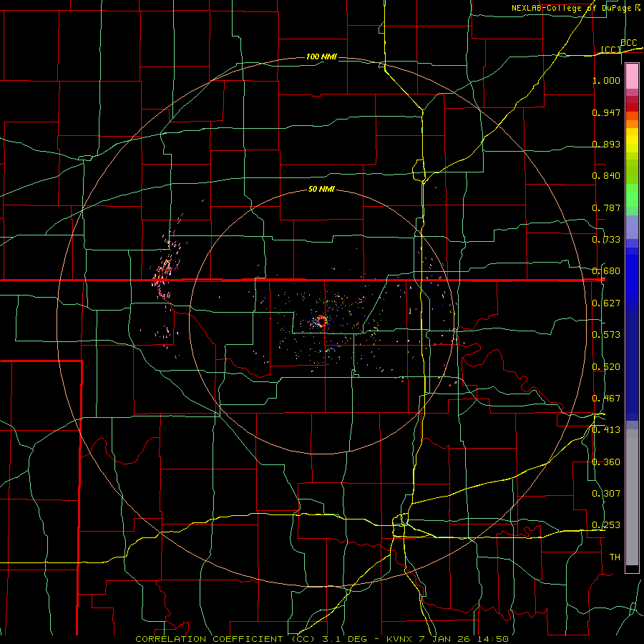Select the 0.520 scale value
Image resolution: width=644 pixels, height=644 pixels.
click(606, 367)
